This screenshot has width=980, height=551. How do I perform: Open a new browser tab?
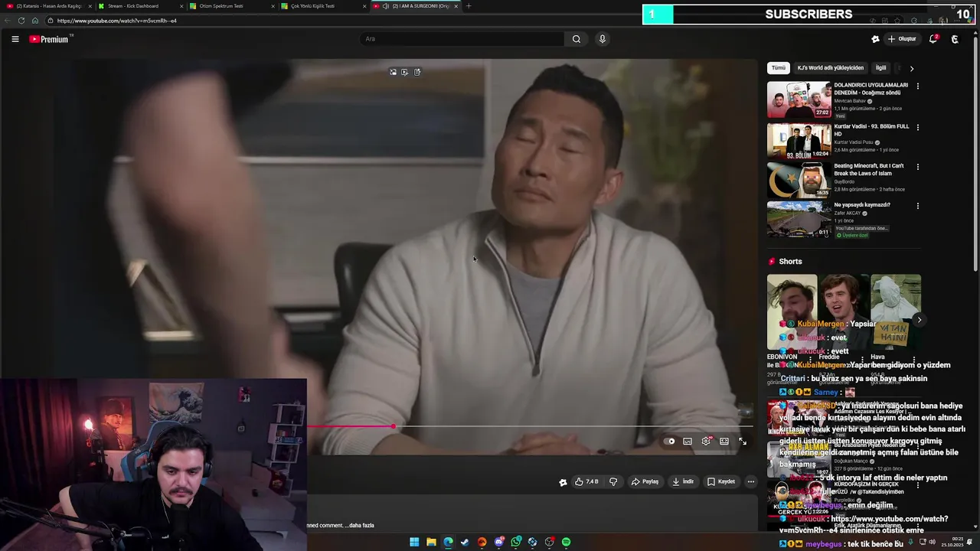point(469,6)
